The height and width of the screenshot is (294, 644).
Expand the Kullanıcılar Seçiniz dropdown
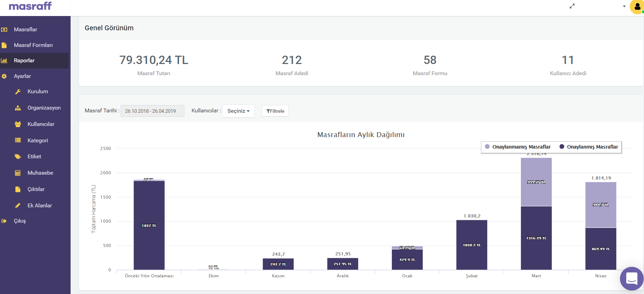239,111
